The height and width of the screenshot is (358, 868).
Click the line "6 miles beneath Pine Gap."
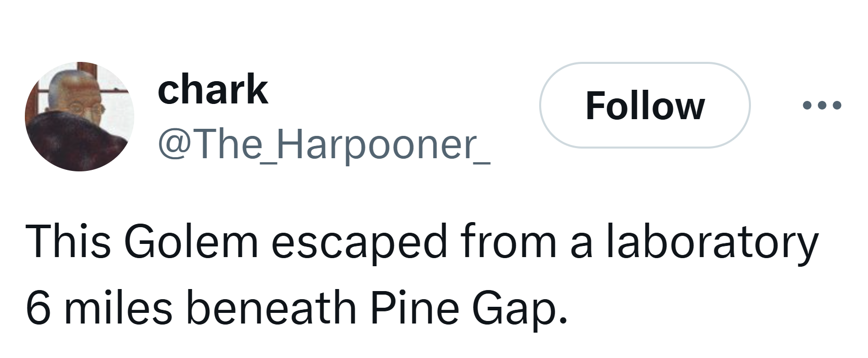coord(295,308)
